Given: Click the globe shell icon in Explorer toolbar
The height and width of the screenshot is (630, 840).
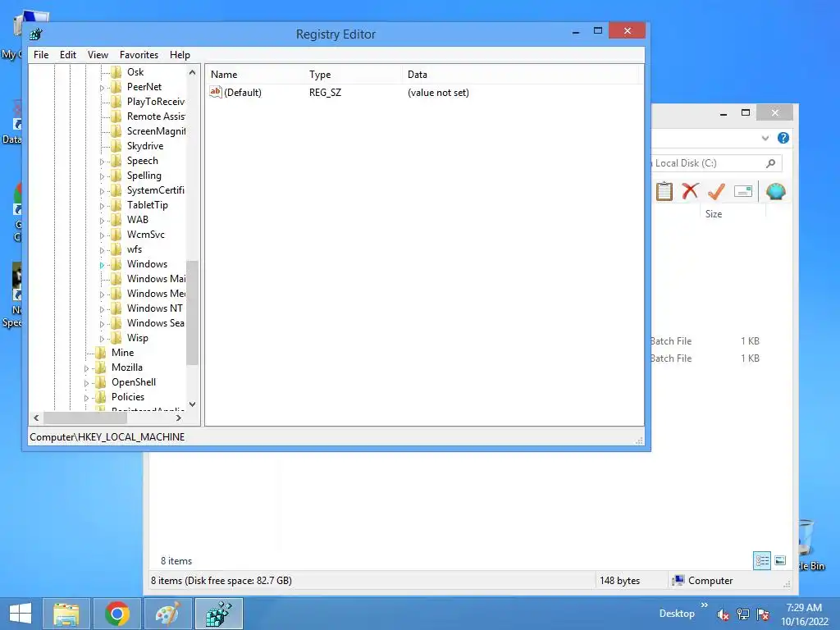Looking at the screenshot, I should (x=776, y=191).
